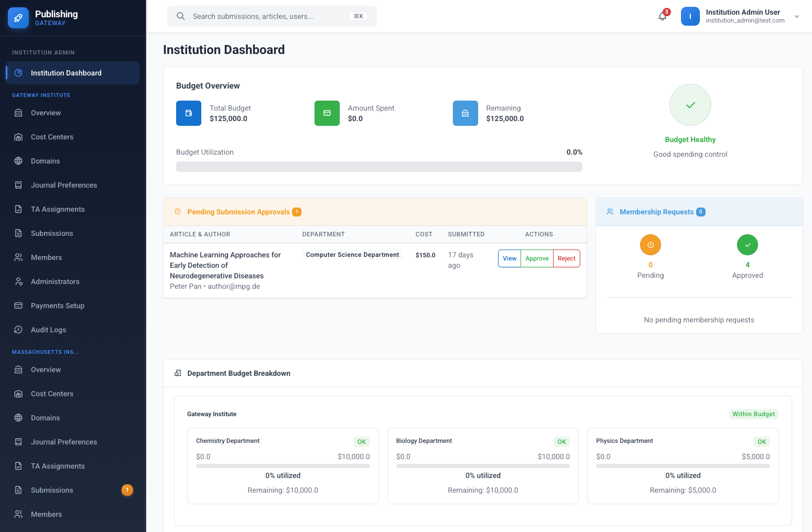Click the green Approved checkmark icon
The height and width of the screenshot is (532, 812).
(x=747, y=245)
